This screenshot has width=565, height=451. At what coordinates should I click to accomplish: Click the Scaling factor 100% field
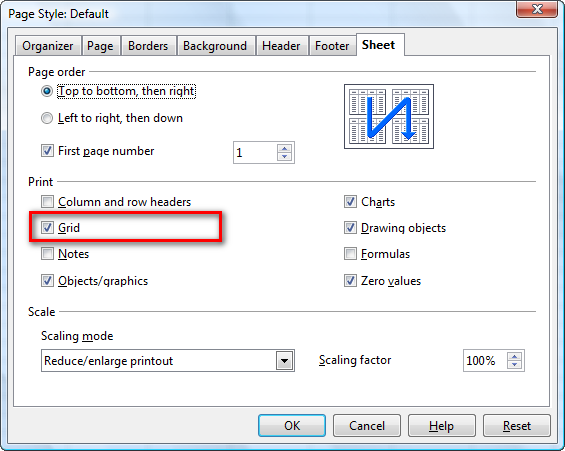tap(485, 361)
